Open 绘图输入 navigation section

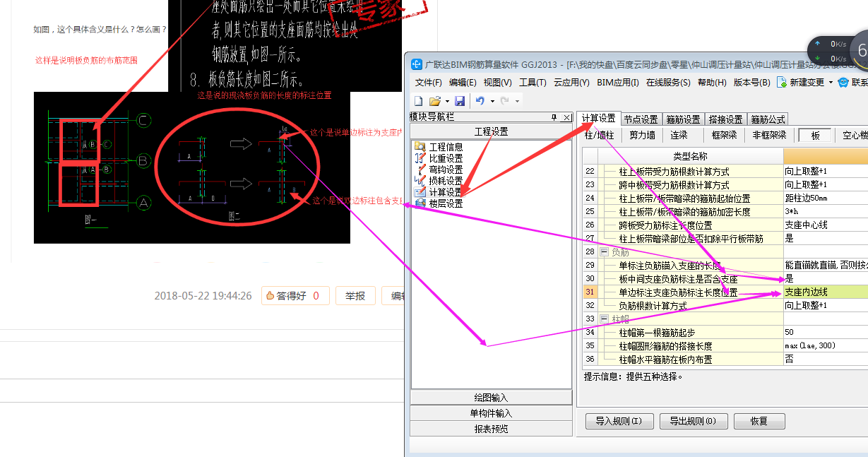[491, 398]
